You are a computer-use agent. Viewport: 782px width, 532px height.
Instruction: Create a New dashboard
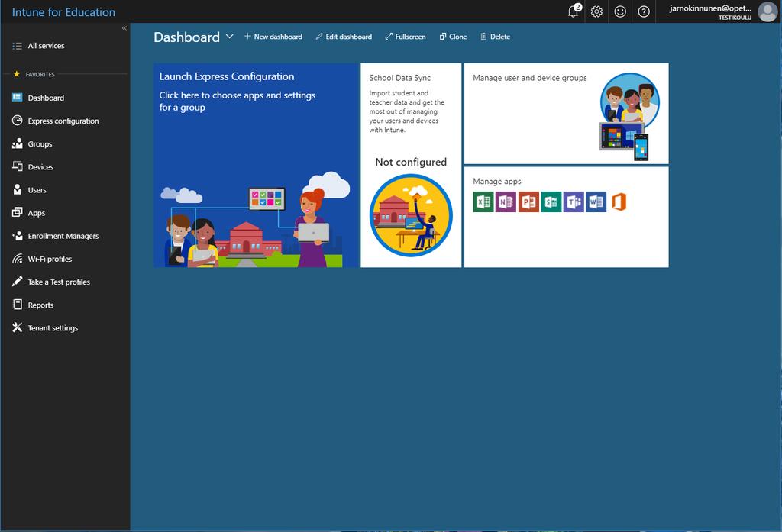(273, 37)
